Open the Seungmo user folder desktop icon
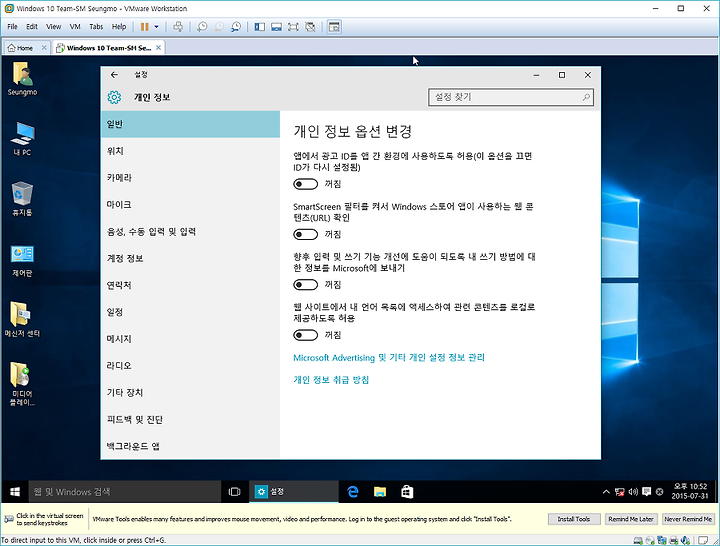720x546 pixels. pyautogui.click(x=22, y=79)
